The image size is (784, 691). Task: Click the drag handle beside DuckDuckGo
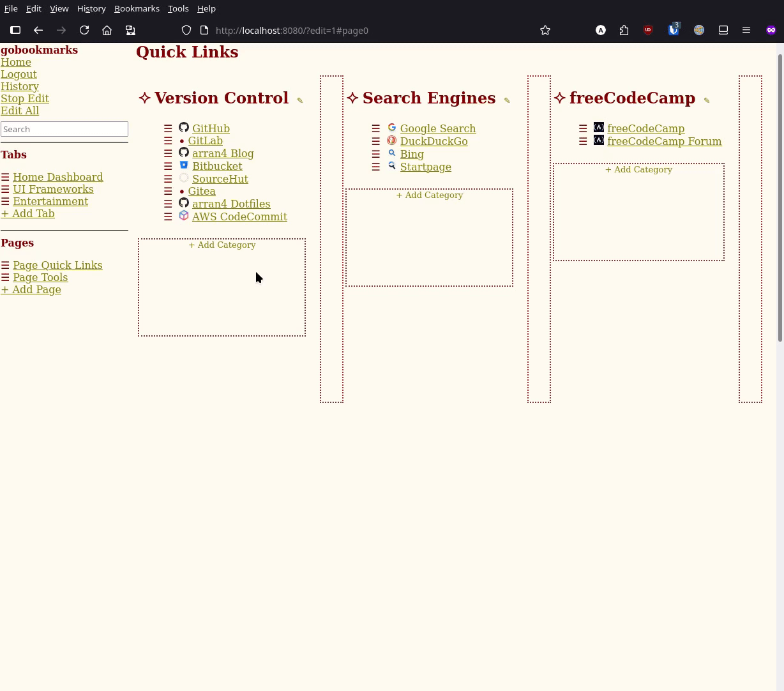(376, 141)
